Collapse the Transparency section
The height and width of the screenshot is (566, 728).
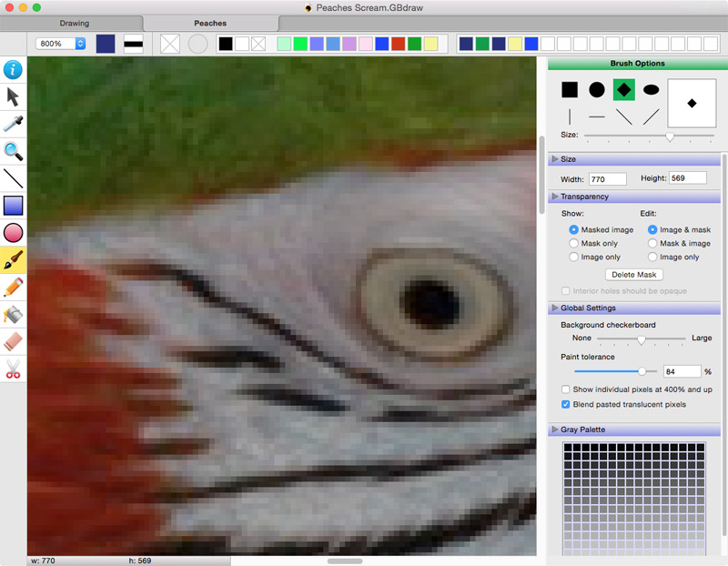coord(555,196)
